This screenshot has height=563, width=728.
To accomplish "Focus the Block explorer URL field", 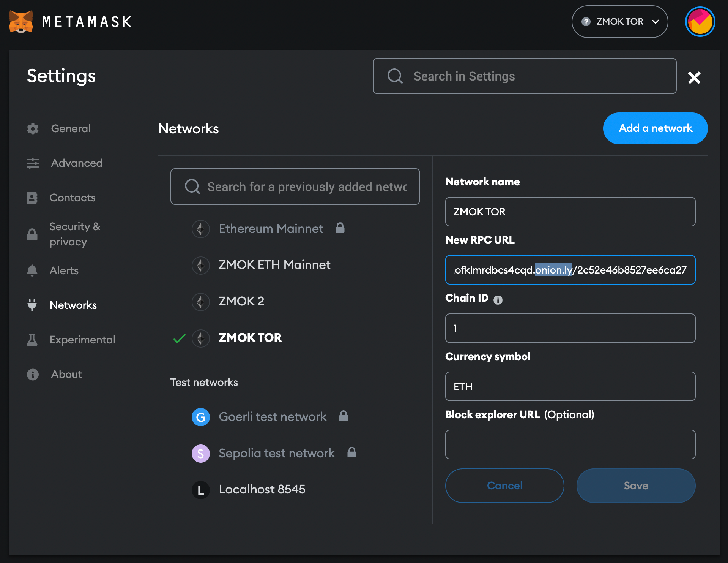I will [x=570, y=444].
